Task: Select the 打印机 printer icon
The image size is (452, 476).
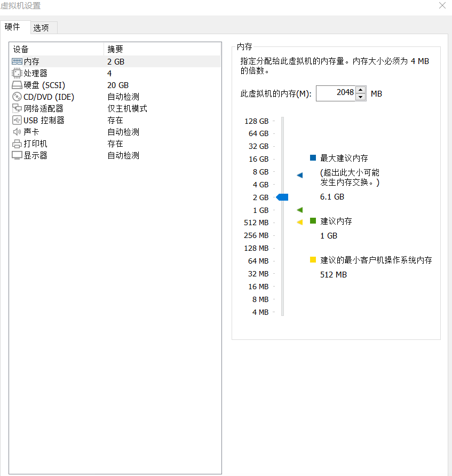Action: coord(17,144)
